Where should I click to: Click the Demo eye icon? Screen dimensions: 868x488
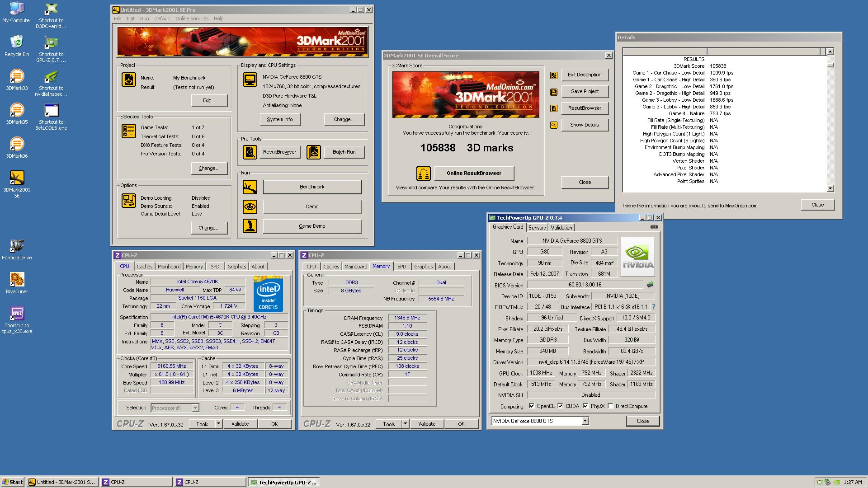tap(250, 207)
